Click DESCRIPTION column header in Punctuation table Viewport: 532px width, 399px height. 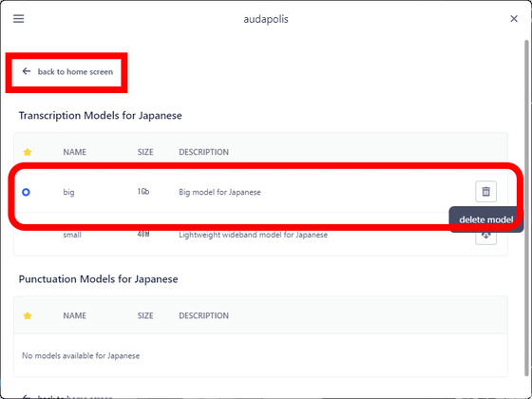[203, 315]
